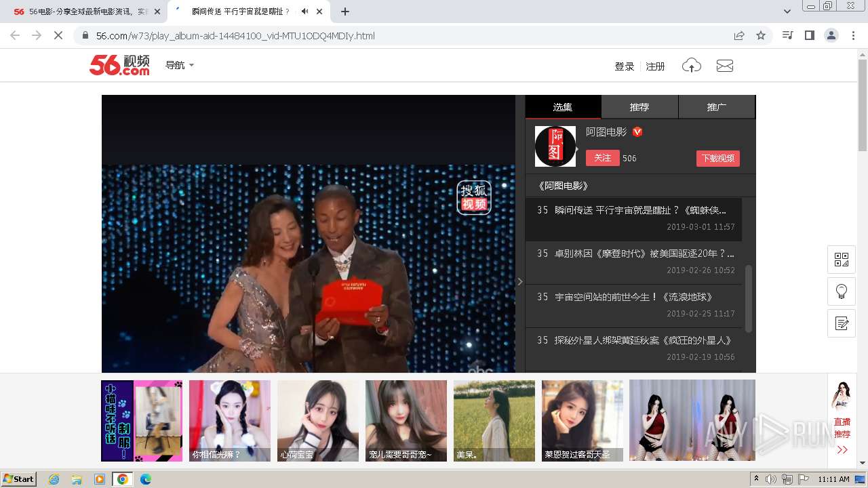Open the 阿图电影 channel name link
868x488 pixels.
606,132
